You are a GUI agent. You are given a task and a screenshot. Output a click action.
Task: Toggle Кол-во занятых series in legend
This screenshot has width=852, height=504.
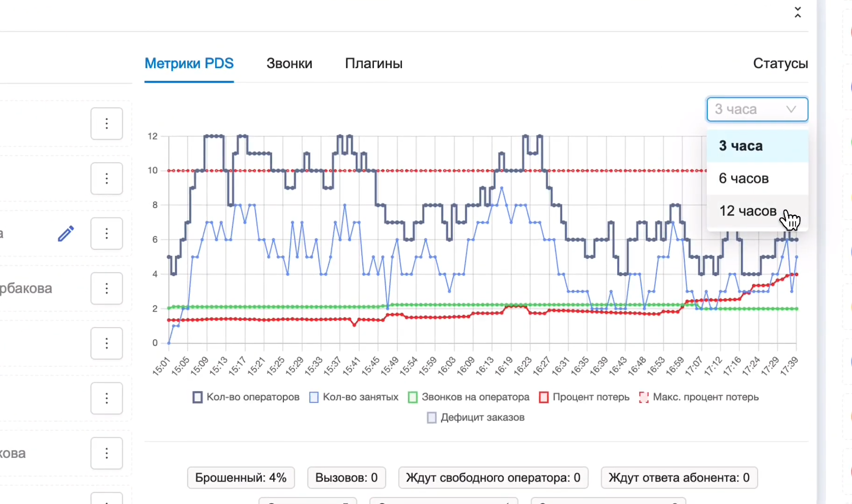tap(354, 397)
